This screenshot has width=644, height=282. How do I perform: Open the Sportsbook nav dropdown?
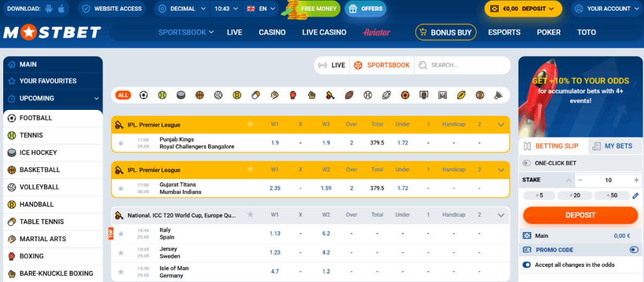coord(186,33)
